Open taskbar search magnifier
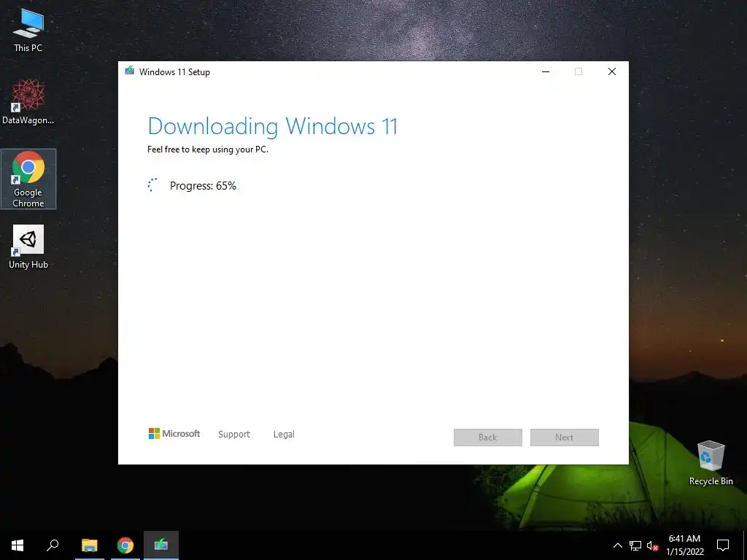The width and height of the screenshot is (747, 560). [53, 545]
